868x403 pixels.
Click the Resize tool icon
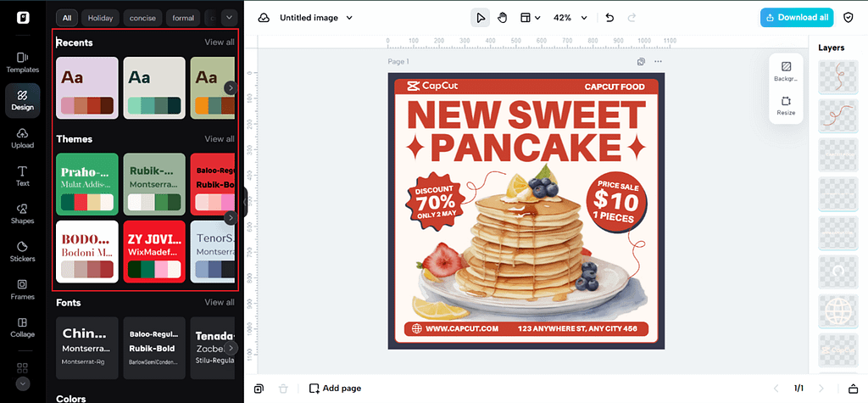786,105
